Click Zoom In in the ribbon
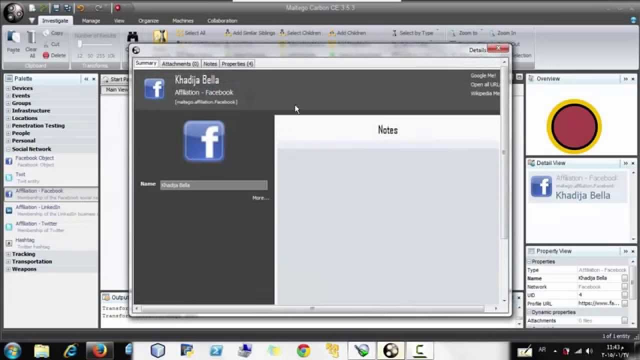 pos(502,33)
